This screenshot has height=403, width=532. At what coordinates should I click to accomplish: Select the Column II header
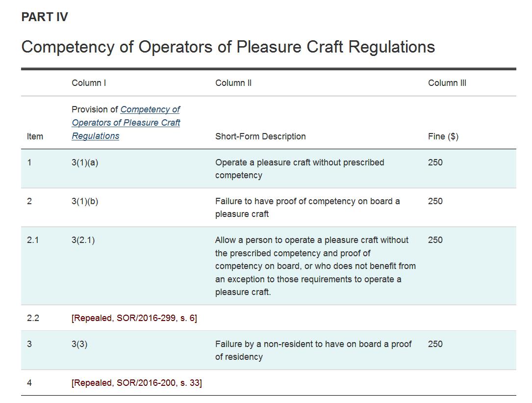pos(233,83)
